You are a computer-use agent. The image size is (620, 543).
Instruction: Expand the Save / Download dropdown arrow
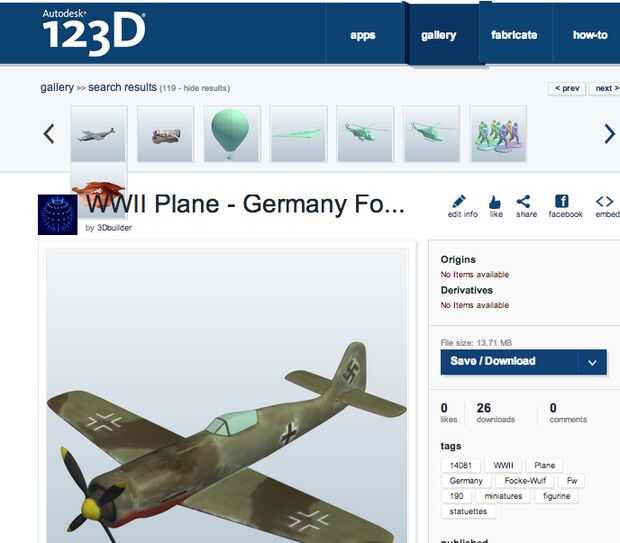(592, 362)
